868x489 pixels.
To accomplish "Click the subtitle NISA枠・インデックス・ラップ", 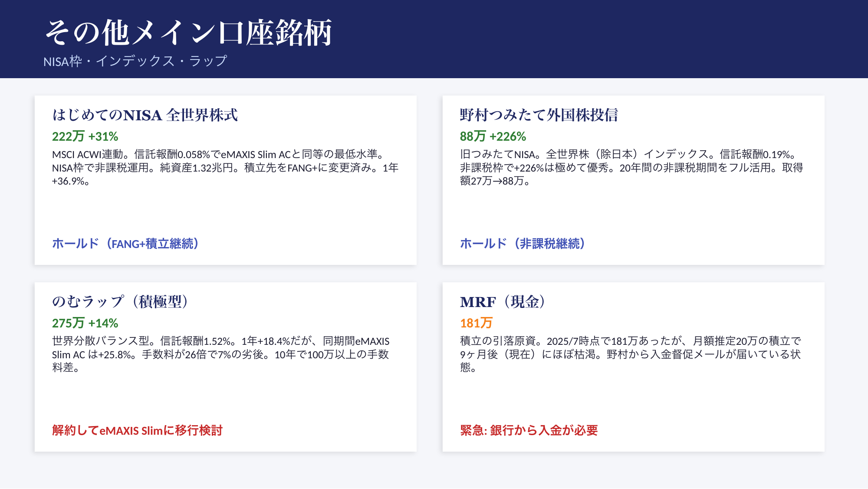I will [135, 61].
